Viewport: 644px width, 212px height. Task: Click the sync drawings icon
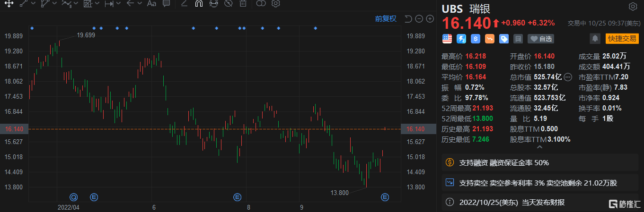click(213, 4)
